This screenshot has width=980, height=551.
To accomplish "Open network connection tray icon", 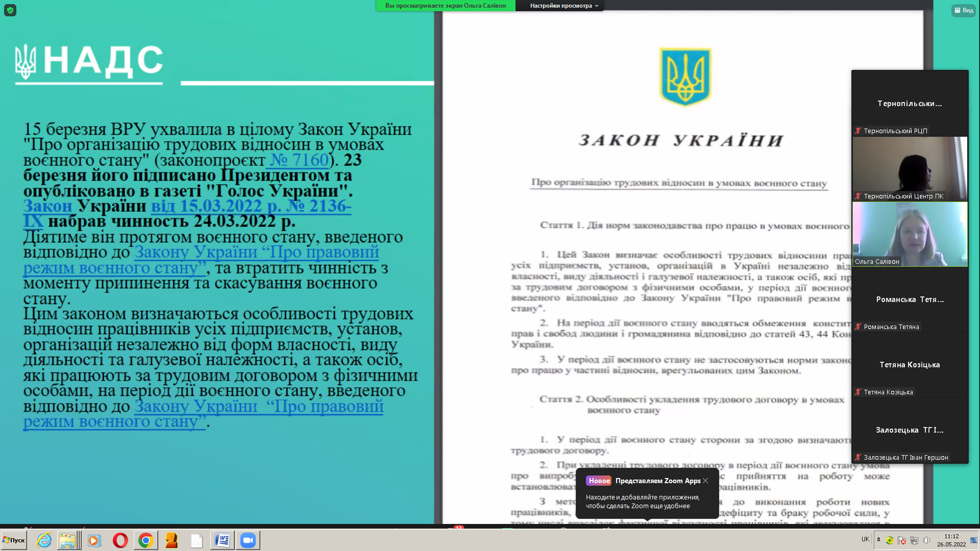I will click(x=914, y=540).
